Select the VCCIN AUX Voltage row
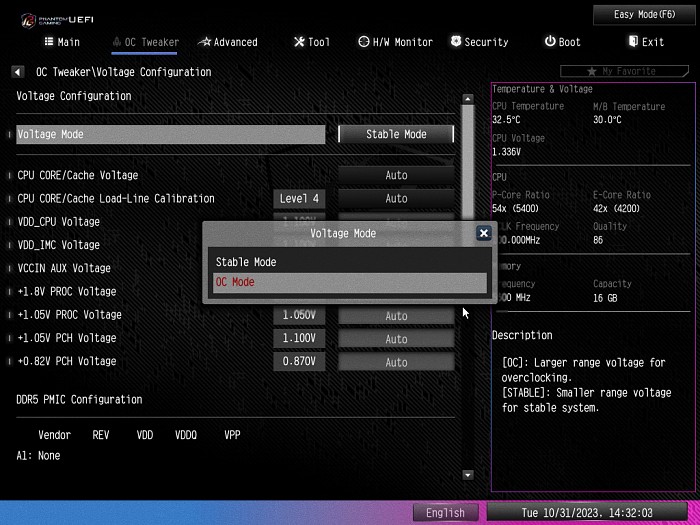Image resolution: width=700 pixels, height=525 pixels. 64,268
